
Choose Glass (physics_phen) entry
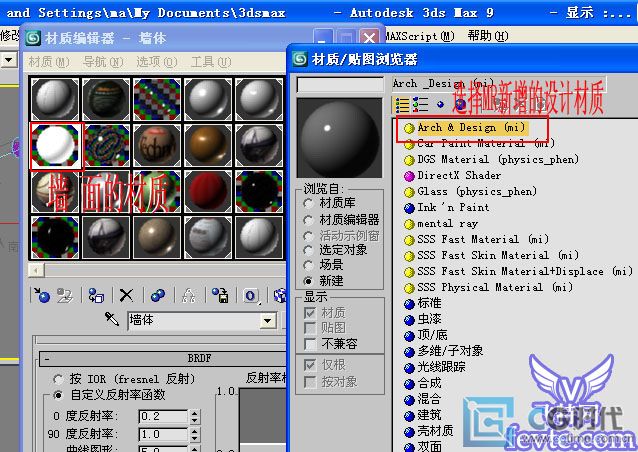tap(477, 191)
